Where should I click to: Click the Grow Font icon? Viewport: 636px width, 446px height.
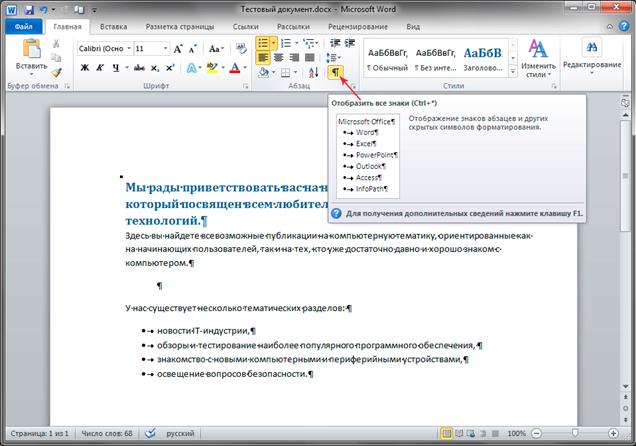[177, 48]
